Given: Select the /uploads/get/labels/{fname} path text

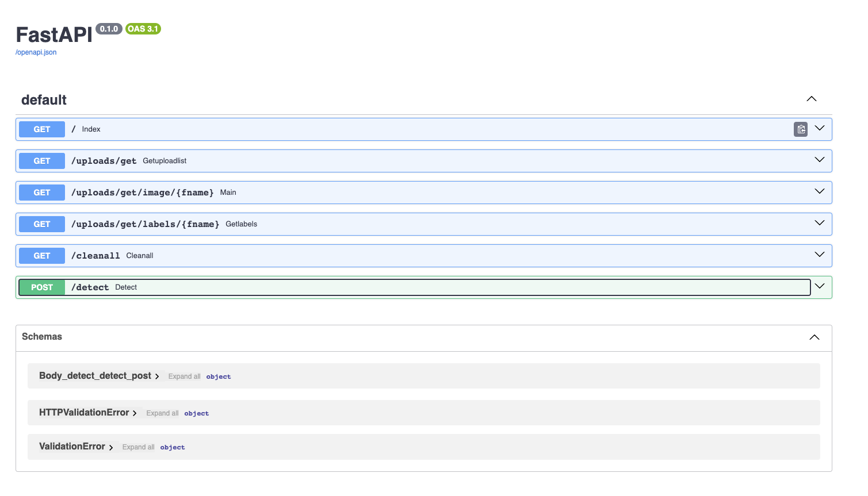Looking at the screenshot, I should pos(146,224).
